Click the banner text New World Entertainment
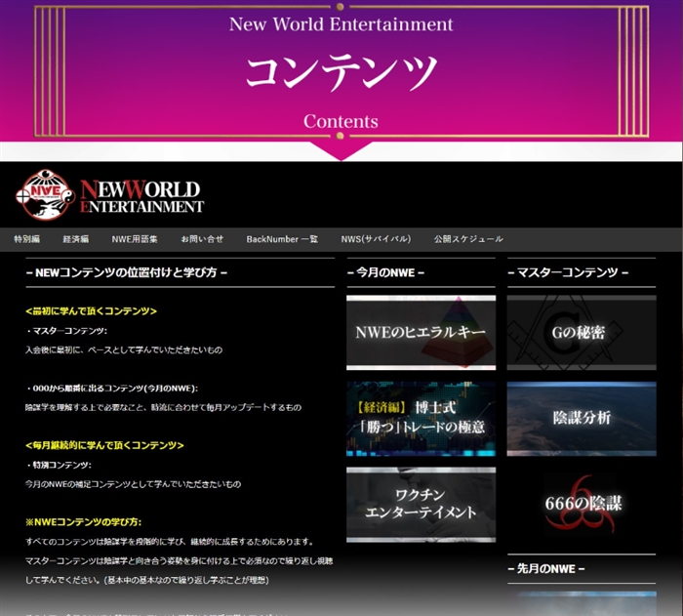Image resolution: width=683 pixels, height=616 pixels. [x=341, y=24]
